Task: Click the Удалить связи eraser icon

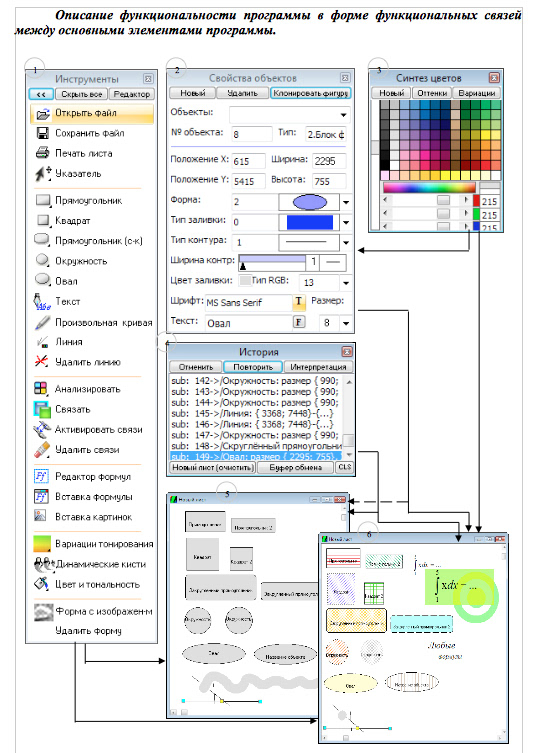Action: point(42,449)
